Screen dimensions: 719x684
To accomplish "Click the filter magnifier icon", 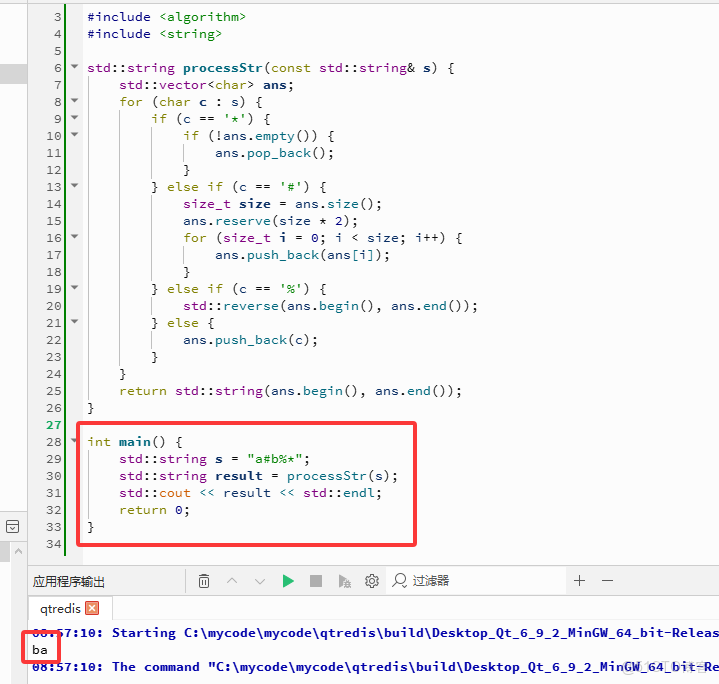I will [x=399, y=580].
